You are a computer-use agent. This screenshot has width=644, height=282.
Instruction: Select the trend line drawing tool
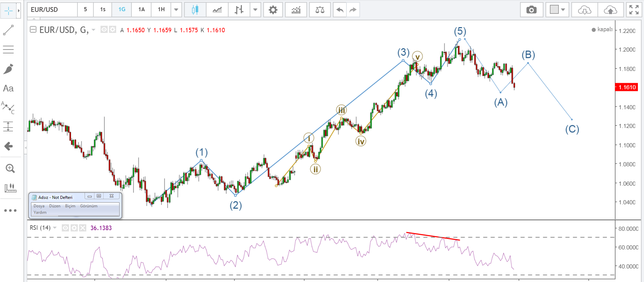coord(8,30)
